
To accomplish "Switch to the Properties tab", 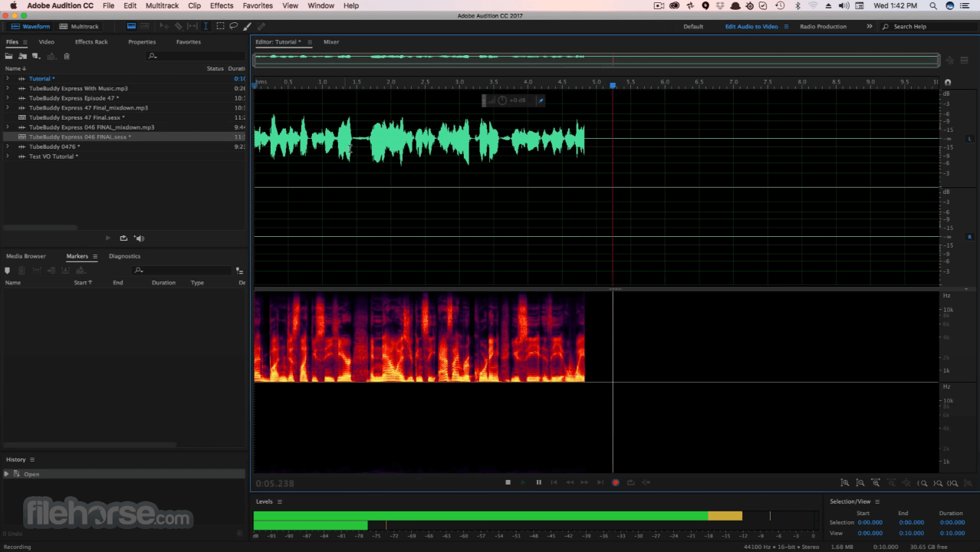I will tap(142, 42).
